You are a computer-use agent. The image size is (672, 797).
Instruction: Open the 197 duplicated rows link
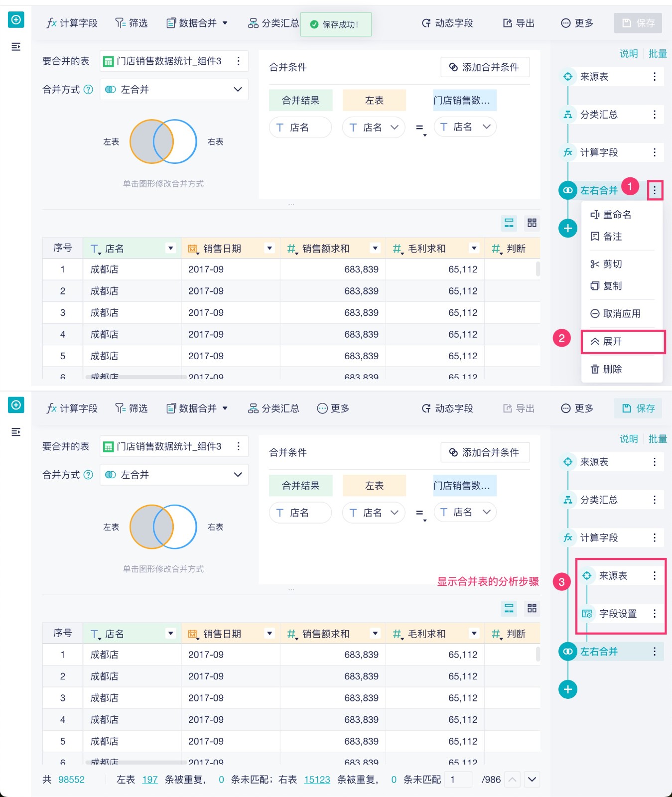pyautogui.click(x=149, y=780)
